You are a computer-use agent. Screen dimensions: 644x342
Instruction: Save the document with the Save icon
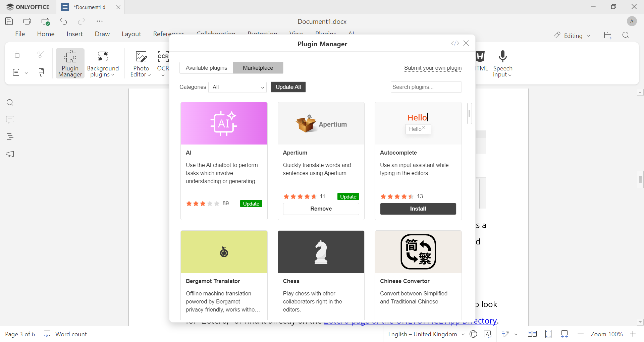point(9,21)
